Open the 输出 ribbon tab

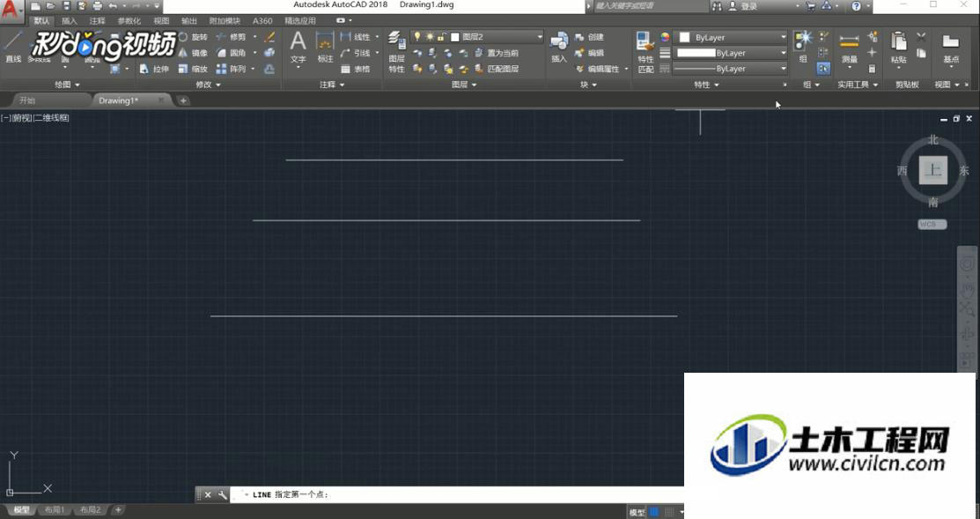point(188,20)
